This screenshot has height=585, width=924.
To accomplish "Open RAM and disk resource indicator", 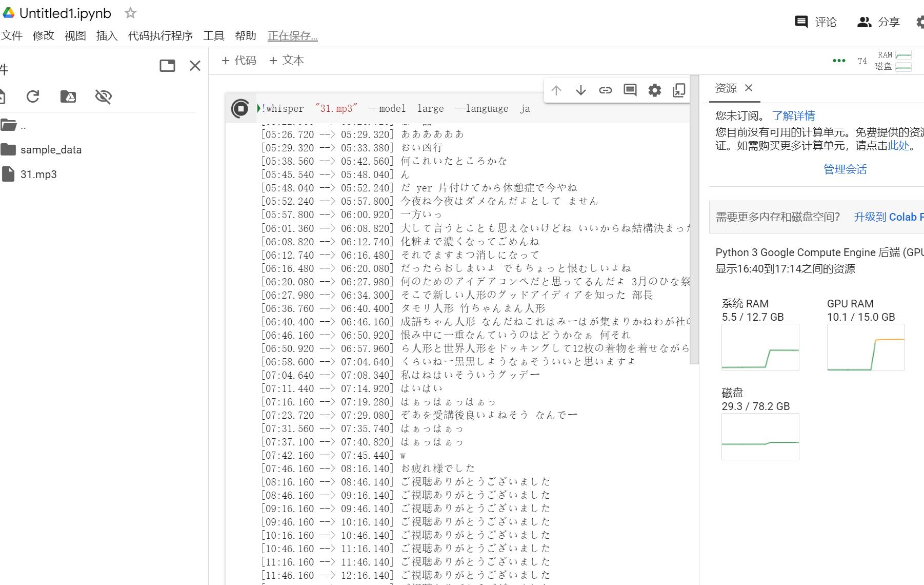I will 893,61.
